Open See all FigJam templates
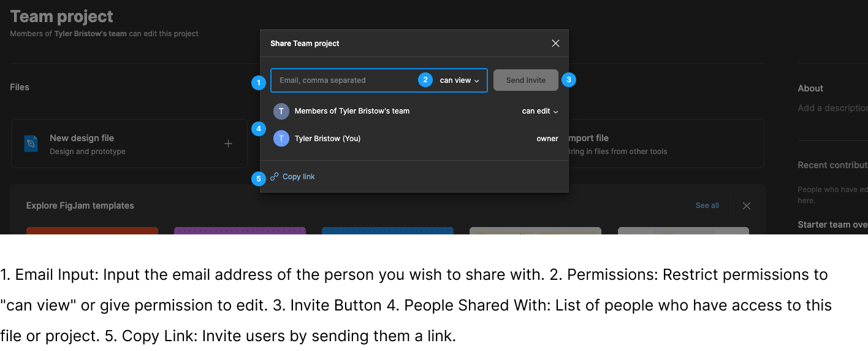This screenshot has width=868, height=351. 707,206
